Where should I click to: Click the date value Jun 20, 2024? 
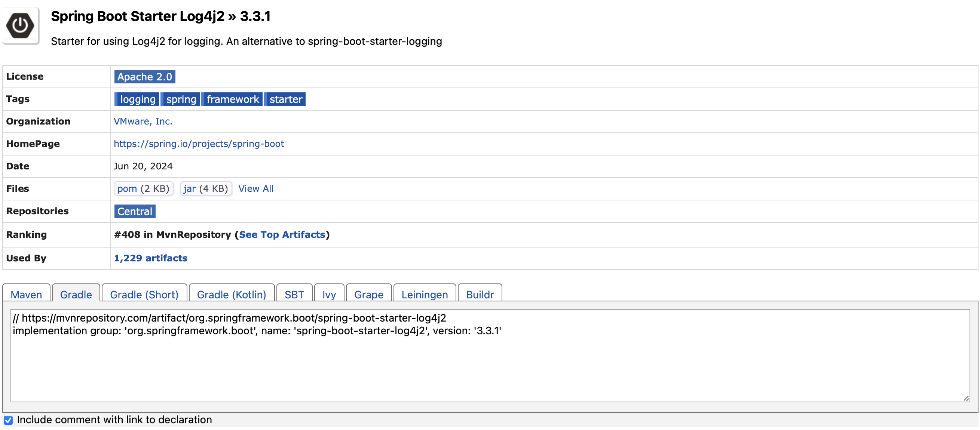point(143,166)
